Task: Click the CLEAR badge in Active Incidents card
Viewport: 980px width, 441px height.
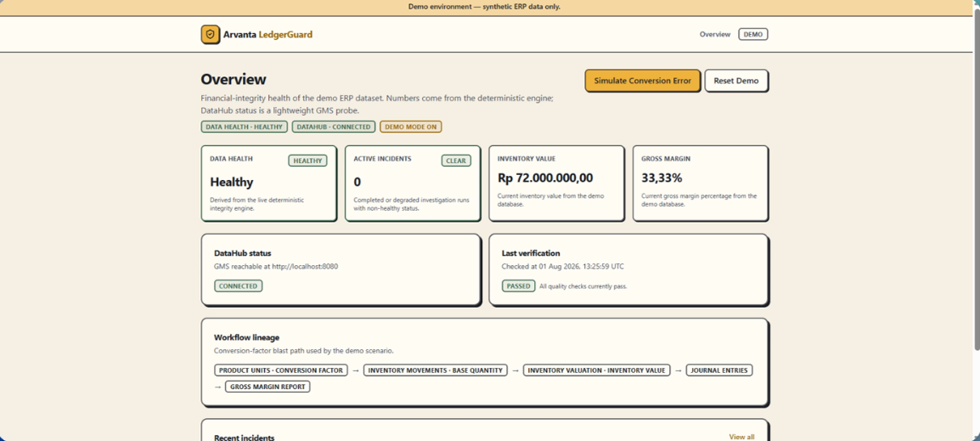Action: 456,161
